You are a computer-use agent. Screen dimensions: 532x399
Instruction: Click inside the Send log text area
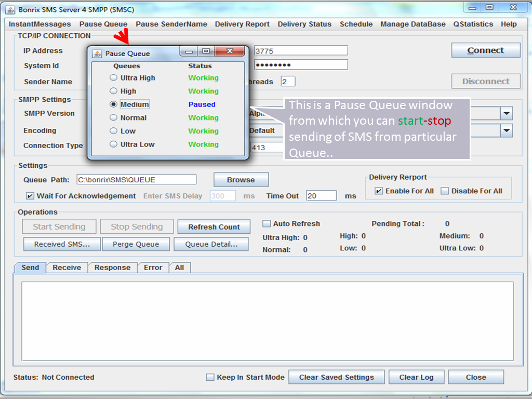[268, 321]
